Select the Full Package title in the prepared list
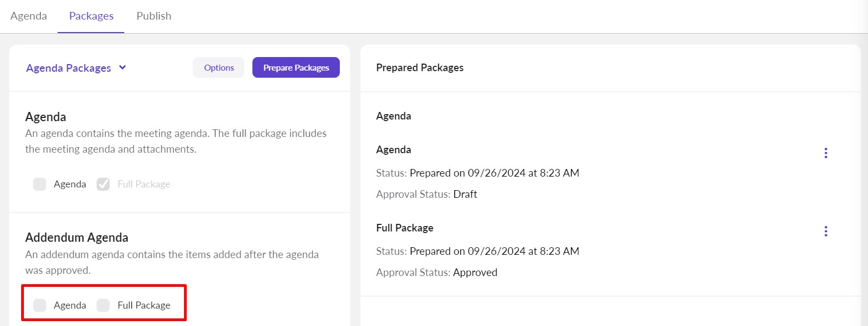This screenshot has height=326, width=868. pyautogui.click(x=404, y=228)
